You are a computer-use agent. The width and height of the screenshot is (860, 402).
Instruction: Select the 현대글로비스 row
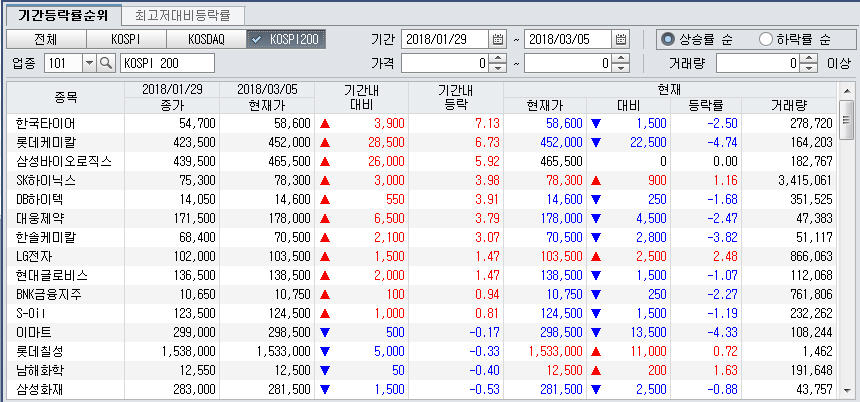point(422,275)
